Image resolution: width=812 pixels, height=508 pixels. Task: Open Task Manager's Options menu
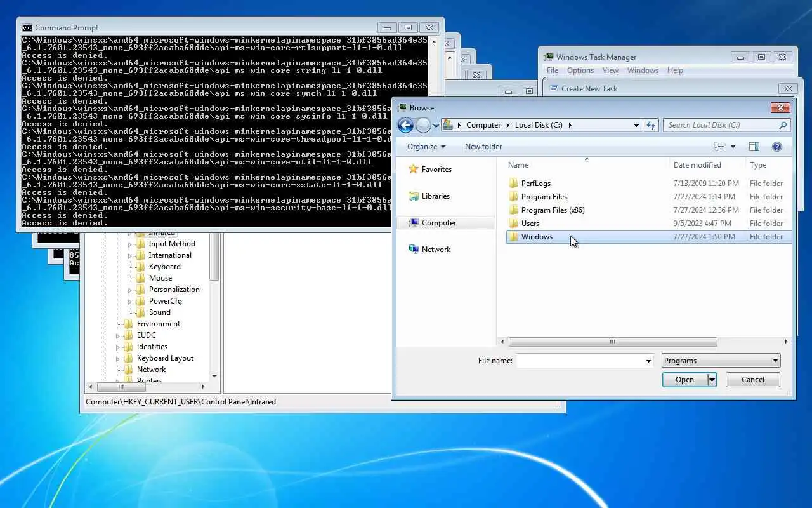[x=580, y=70]
